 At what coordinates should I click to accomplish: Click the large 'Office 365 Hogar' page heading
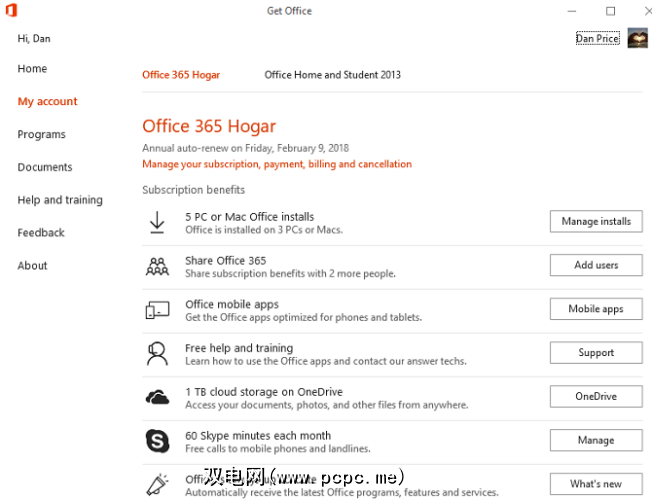pos(209,126)
